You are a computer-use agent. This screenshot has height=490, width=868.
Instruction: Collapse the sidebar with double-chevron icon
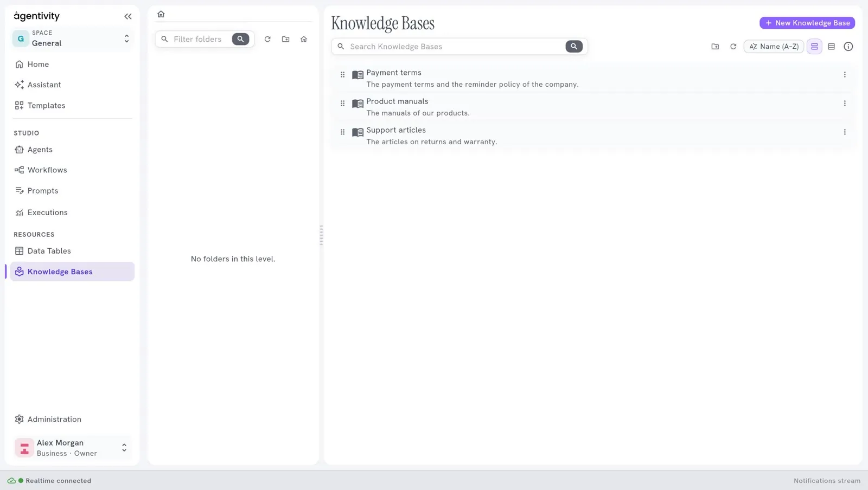click(127, 16)
